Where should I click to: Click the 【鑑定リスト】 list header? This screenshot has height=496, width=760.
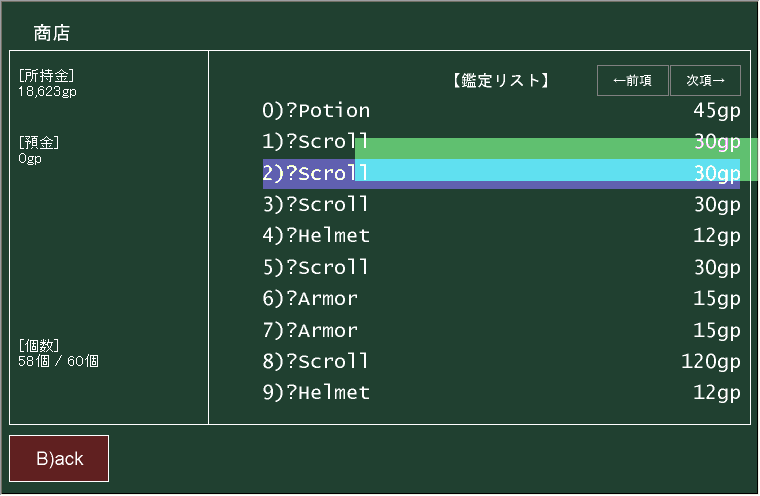click(x=501, y=81)
